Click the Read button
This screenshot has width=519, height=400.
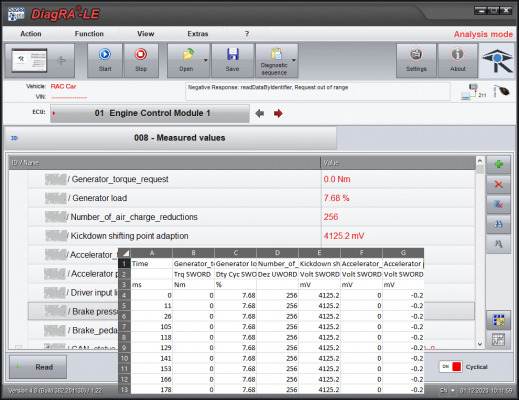(x=38, y=367)
